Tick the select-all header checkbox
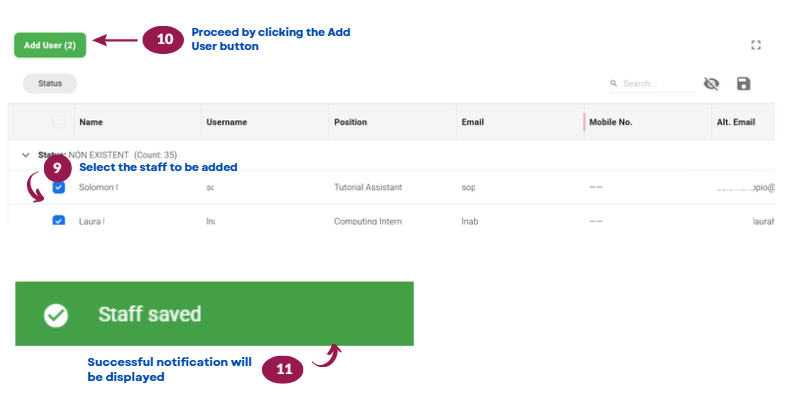The height and width of the screenshot is (404, 803). click(x=59, y=122)
